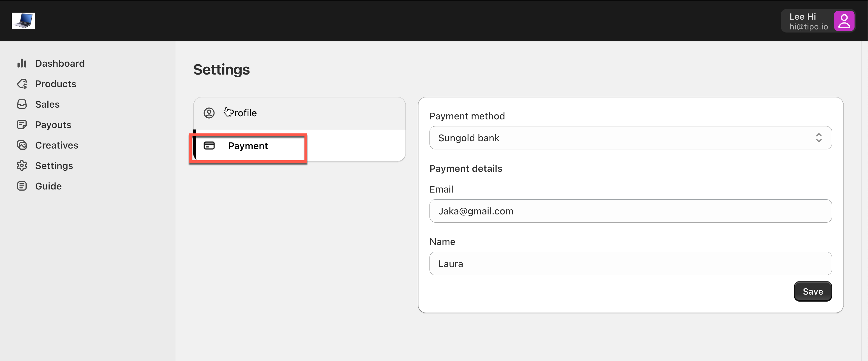This screenshot has height=361, width=868.
Task: Click the Guide document icon
Action: [x=22, y=186]
